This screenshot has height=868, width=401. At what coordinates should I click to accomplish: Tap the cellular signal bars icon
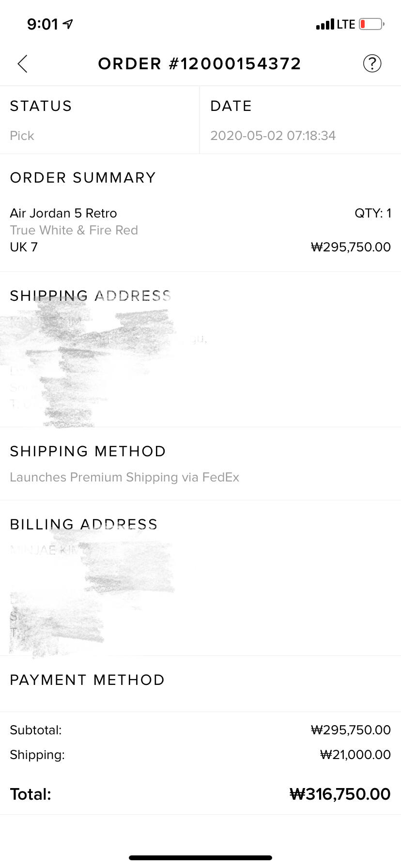tap(325, 24)
